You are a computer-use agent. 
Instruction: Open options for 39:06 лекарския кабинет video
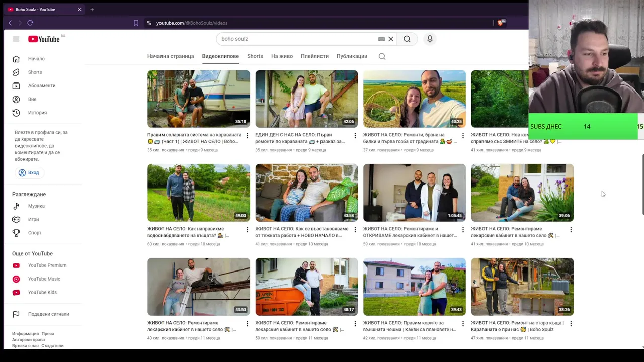tap(571, 230)
